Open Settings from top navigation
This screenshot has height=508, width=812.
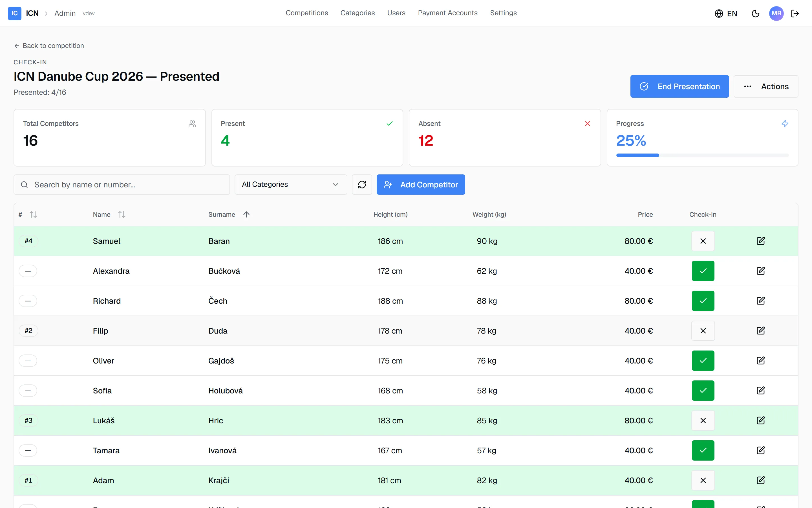(x=503, y=13)
